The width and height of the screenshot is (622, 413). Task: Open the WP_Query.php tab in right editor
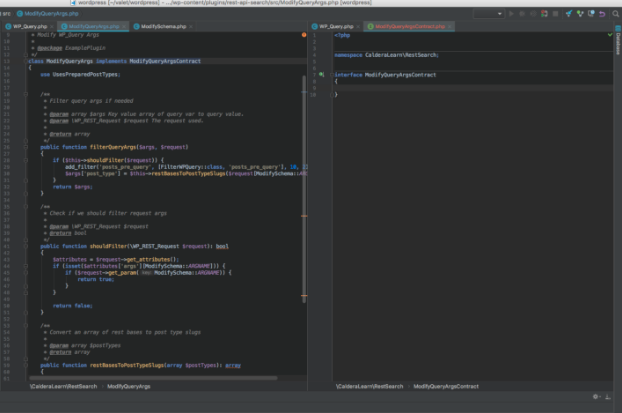point(336,26)
